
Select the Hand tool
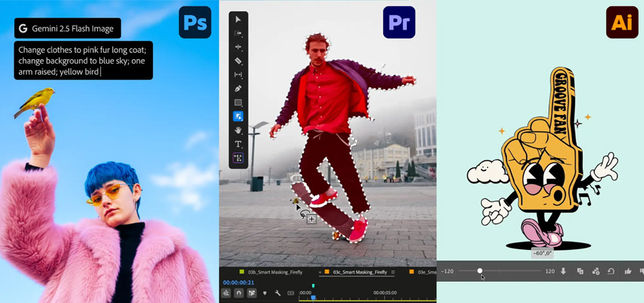click(x=238, y=130)
